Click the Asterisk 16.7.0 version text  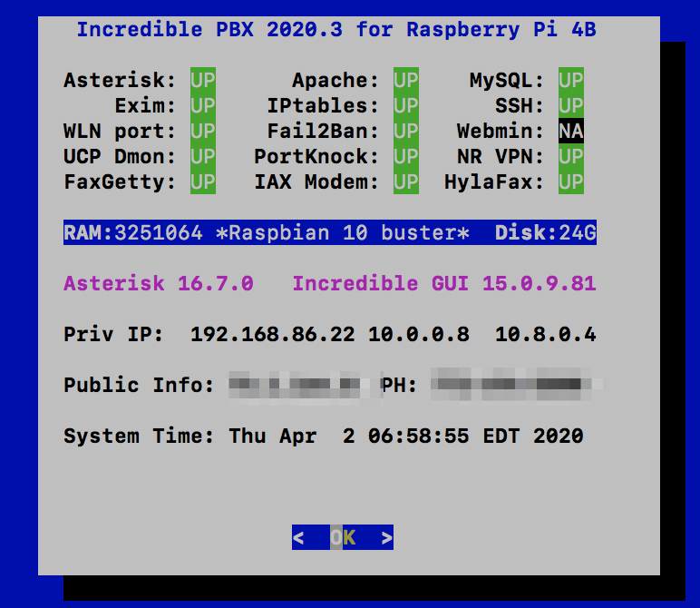pyautogui.click(x=159, y=283)
